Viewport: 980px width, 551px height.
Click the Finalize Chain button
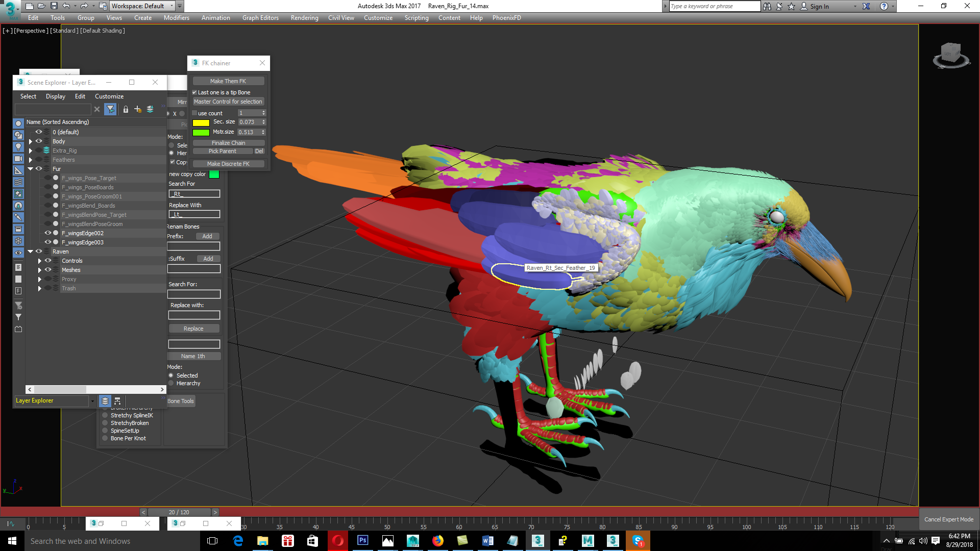coord(228,143)
